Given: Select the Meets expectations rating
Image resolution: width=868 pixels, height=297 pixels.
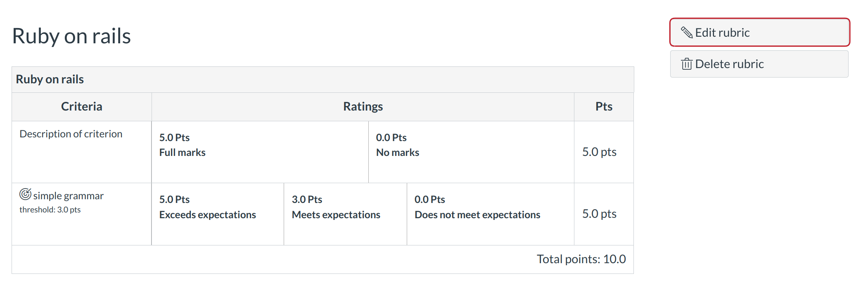Looking at the screenshot, I should (x=336, y=214).
